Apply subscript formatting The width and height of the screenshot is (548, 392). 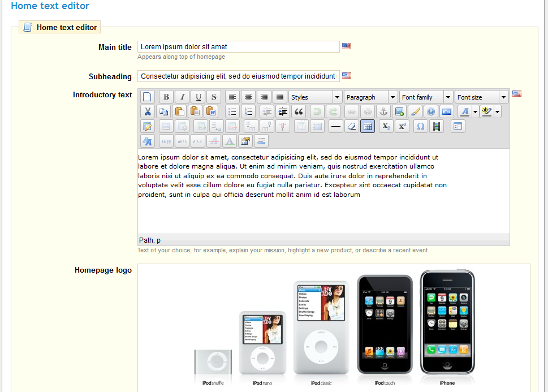coord(386,127)
